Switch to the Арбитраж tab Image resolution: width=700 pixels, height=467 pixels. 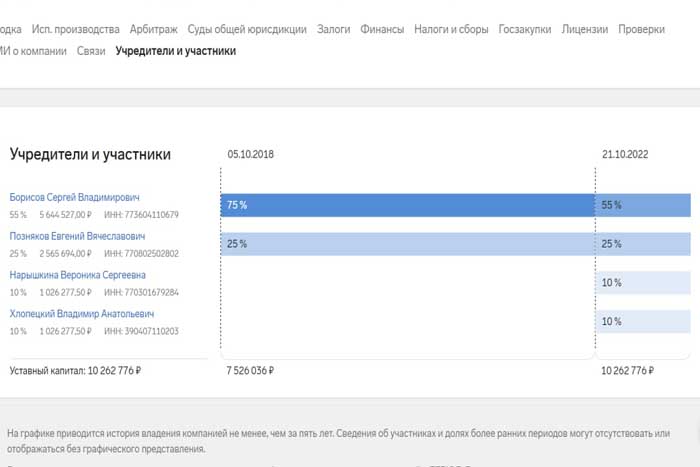(153, 30)
